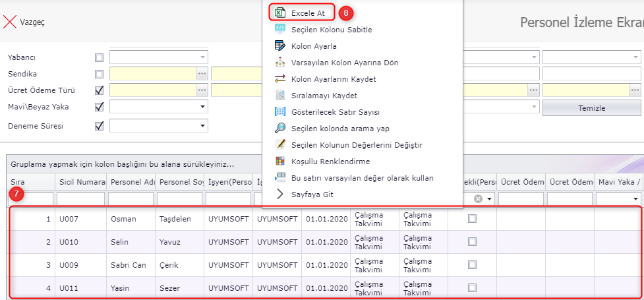Viewport: 644px width, 300px height.
Task: Open the Mavi\Beyaz Yaka dropdown
Action: point(201,107)
